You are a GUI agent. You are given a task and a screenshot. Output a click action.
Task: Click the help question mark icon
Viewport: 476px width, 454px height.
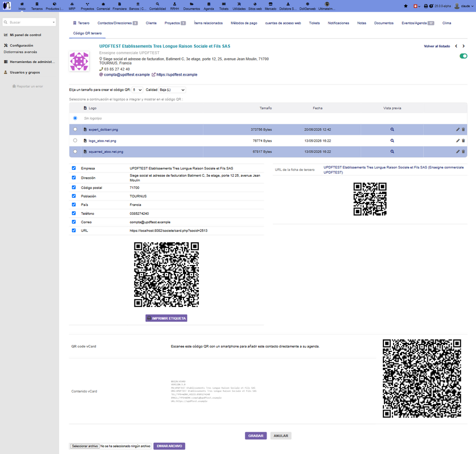(431, 6)
